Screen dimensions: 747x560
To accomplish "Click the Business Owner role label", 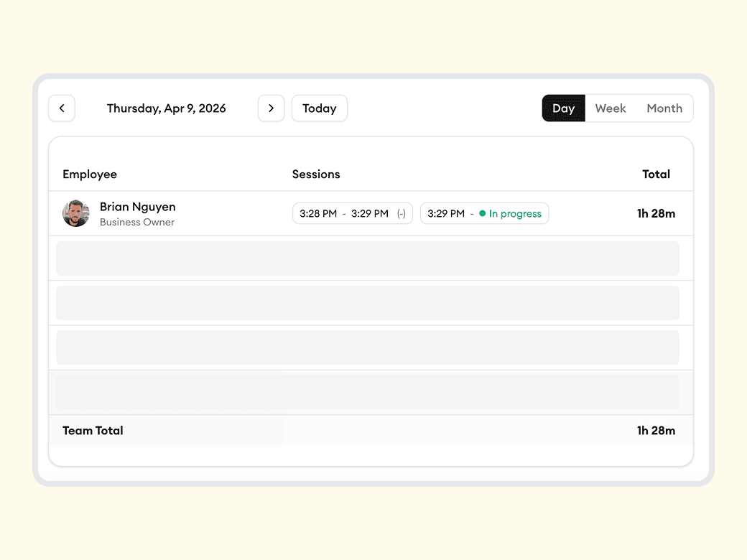I will pos(137,223).
